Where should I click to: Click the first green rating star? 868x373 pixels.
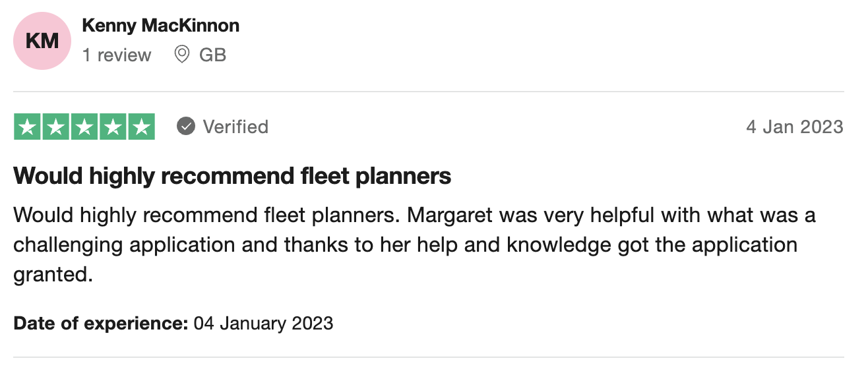pyautogui.click(x=28, y=127)
